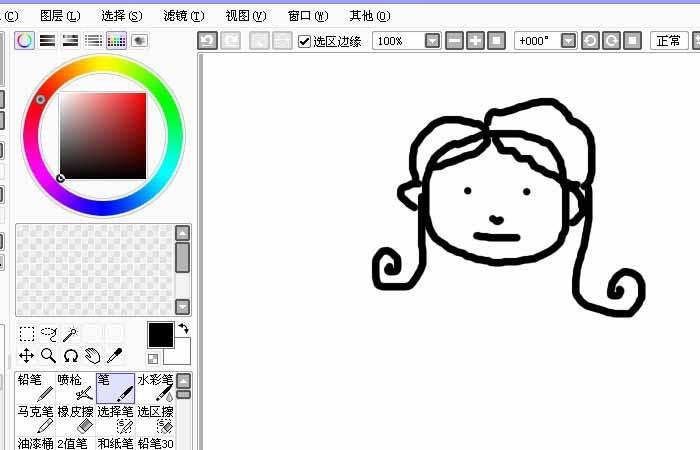Select the 铅笔 pencil brush
This screenshot has height=450, width=700.
click(35, 388)
